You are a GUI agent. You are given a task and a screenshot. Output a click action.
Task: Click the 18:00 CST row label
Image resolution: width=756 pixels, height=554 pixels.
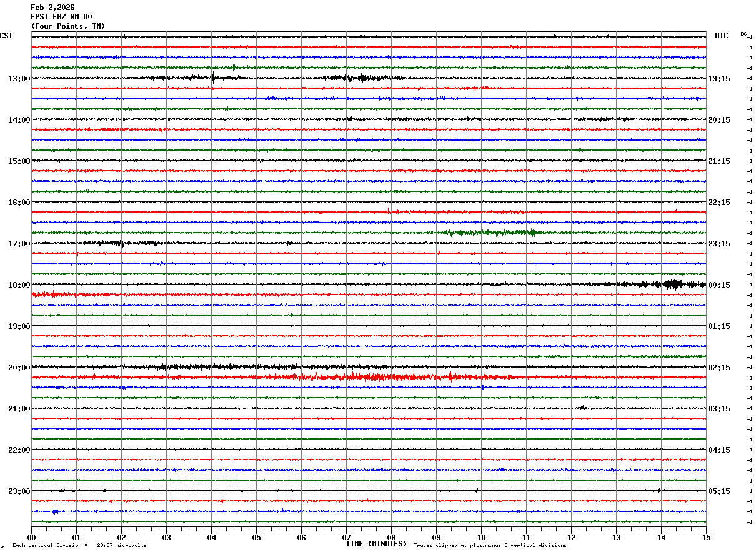coord(19,285)
